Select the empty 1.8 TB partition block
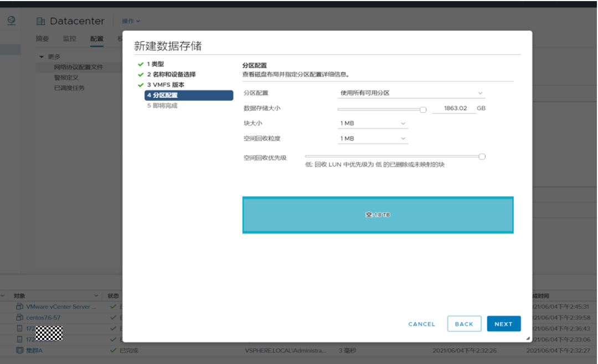598x364 pixels. coord(378,215)
